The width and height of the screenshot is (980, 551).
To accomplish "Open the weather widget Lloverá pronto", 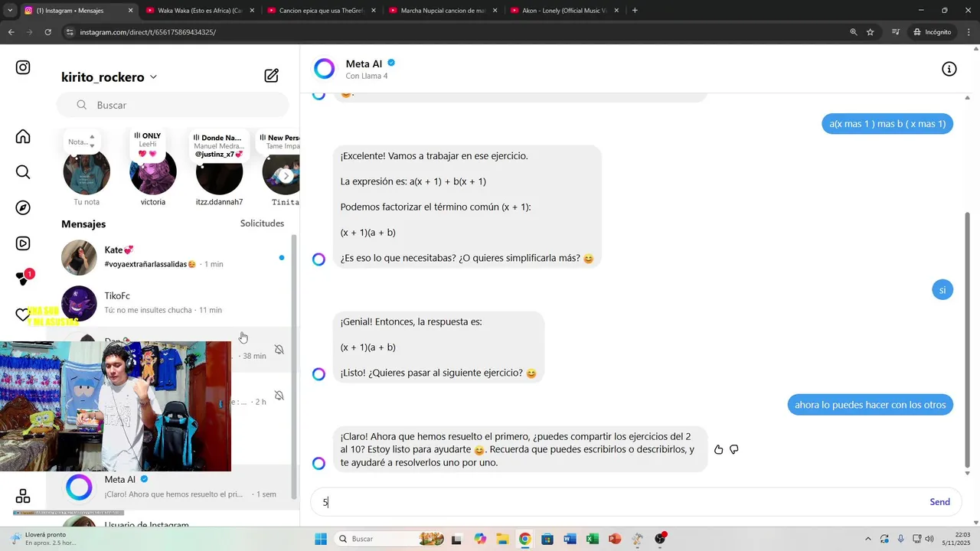I will pos(42,539).
